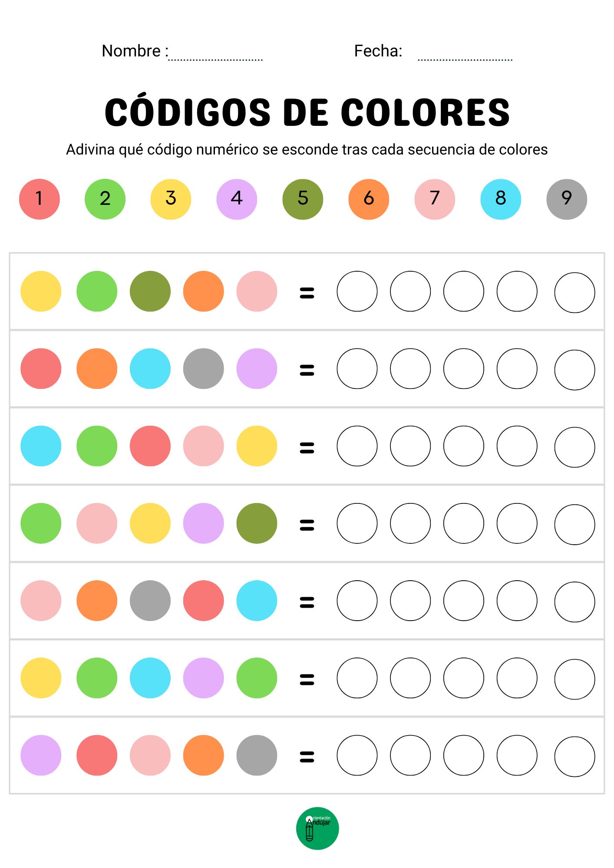Viewport: 614px width, 868px height.
Task: Click the purple legend circle numbered 4
Action: coord(237,199)
